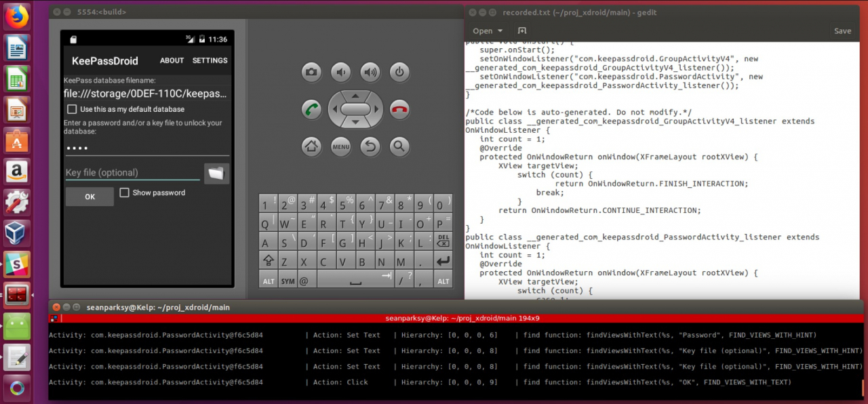Click the space bar on emulator keyboard

(355, 279)
